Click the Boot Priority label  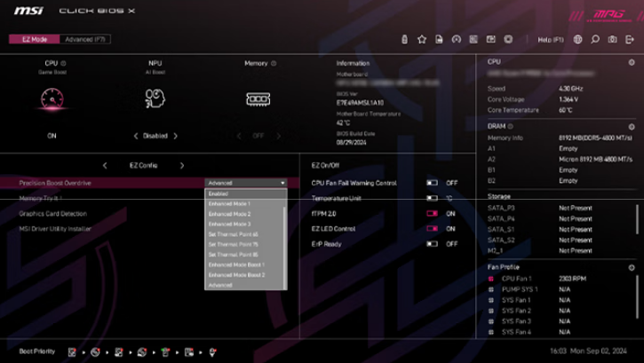tap(37, 351)
